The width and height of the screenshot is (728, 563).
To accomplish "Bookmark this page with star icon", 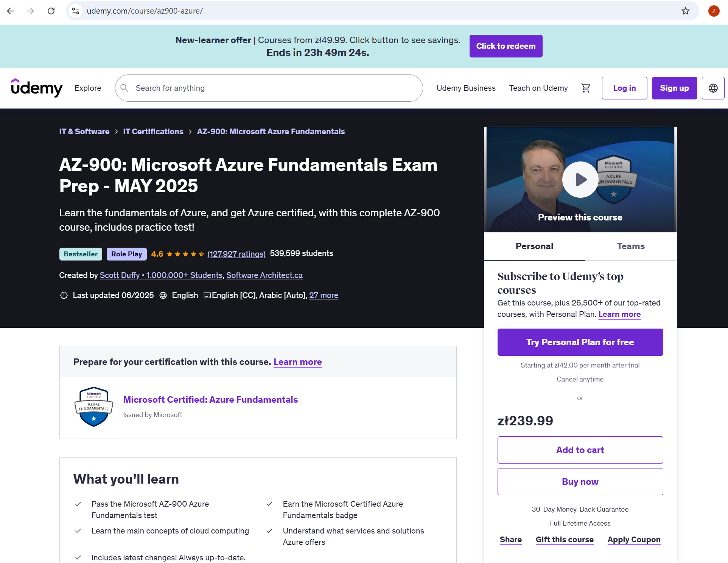I will click(686, 11).
